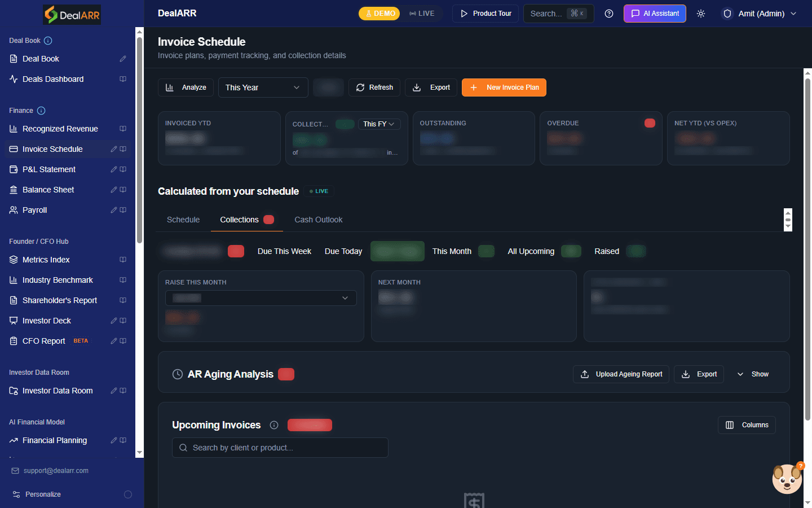Click the Analyze button

point(186,87)
